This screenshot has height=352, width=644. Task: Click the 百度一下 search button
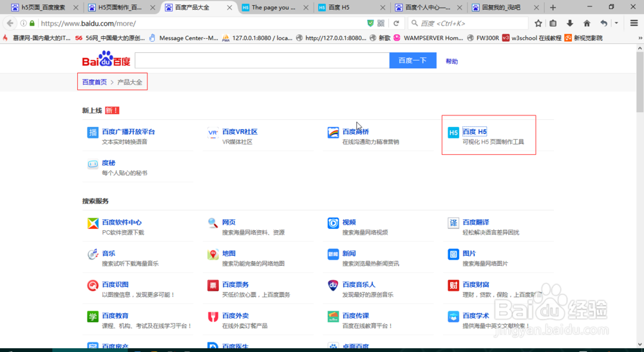[413, 61]
